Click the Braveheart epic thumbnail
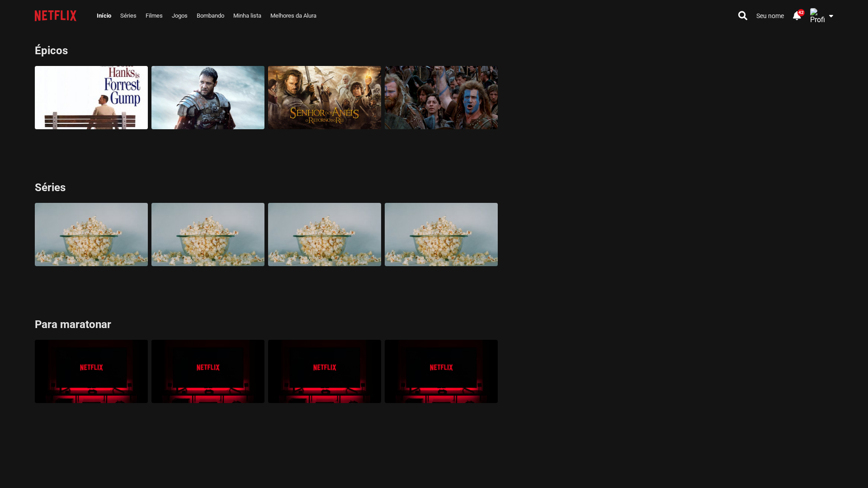Image resolution: width=868 pixels, height=488 pixels. pos(441,97)
